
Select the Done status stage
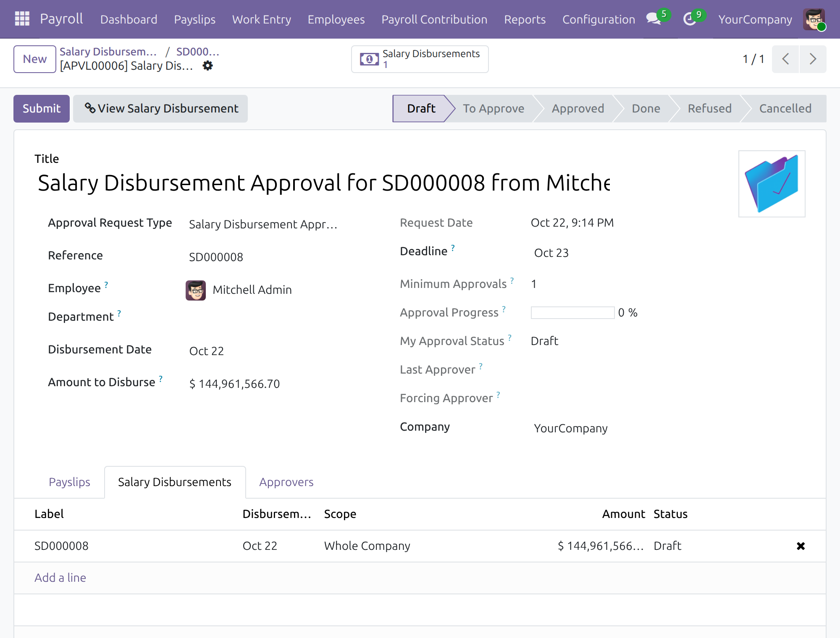(x=646, y=109)
